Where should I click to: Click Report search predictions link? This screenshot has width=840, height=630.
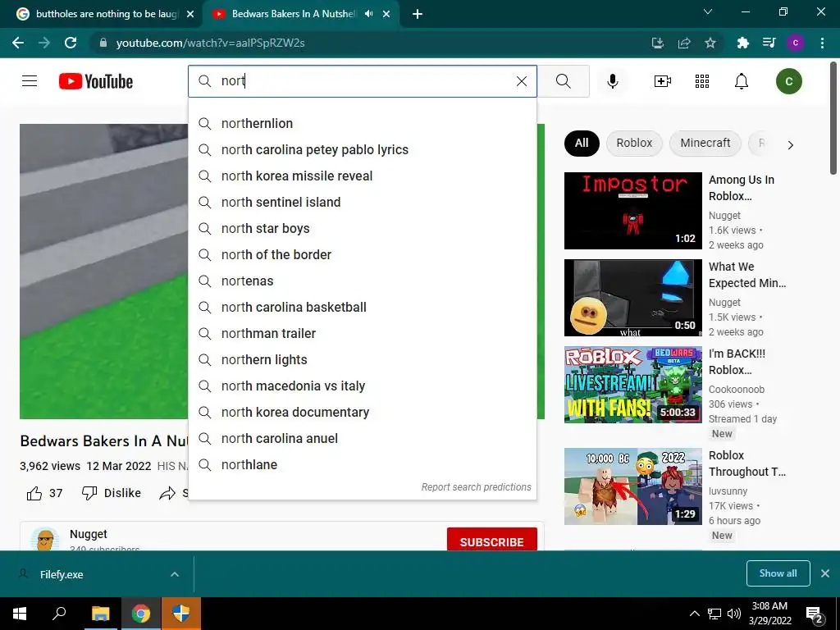click(477, 487)
